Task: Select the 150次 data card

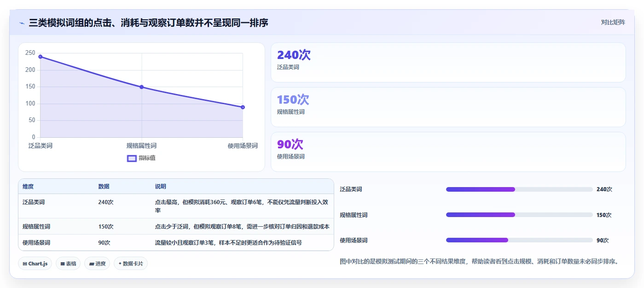Action: (x=448, y=107)
